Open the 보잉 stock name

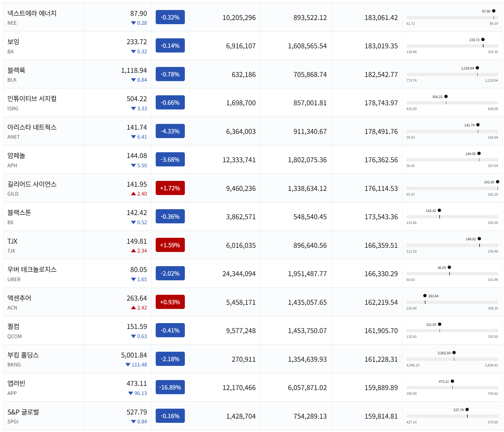click(13, 42)
